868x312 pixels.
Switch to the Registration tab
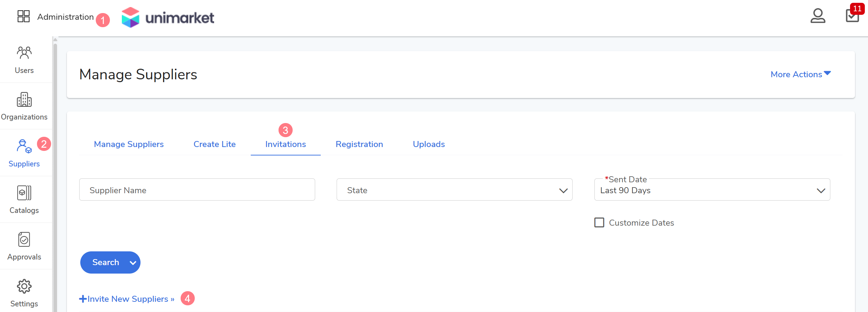tap(359, 144)
